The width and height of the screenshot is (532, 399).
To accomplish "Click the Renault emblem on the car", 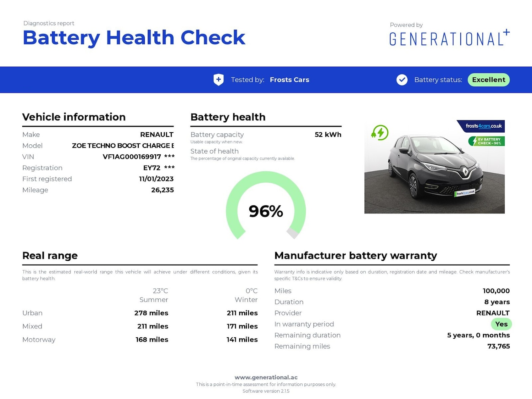I will (465, 172).
